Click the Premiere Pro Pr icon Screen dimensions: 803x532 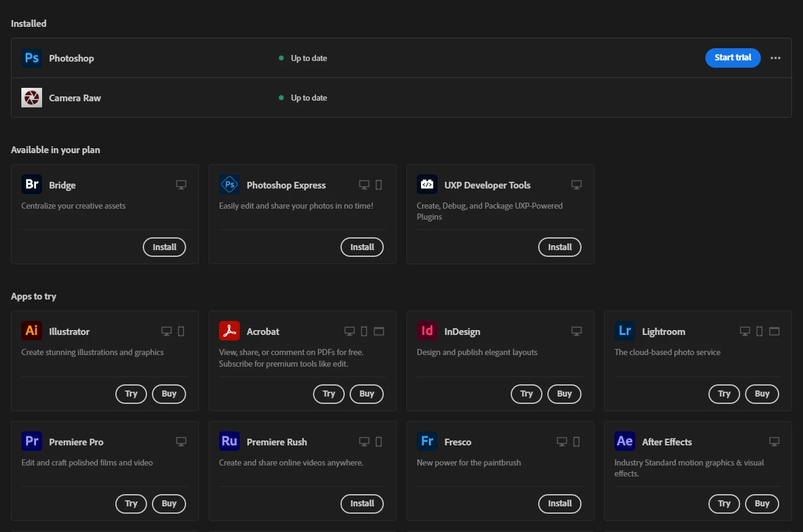32,441
